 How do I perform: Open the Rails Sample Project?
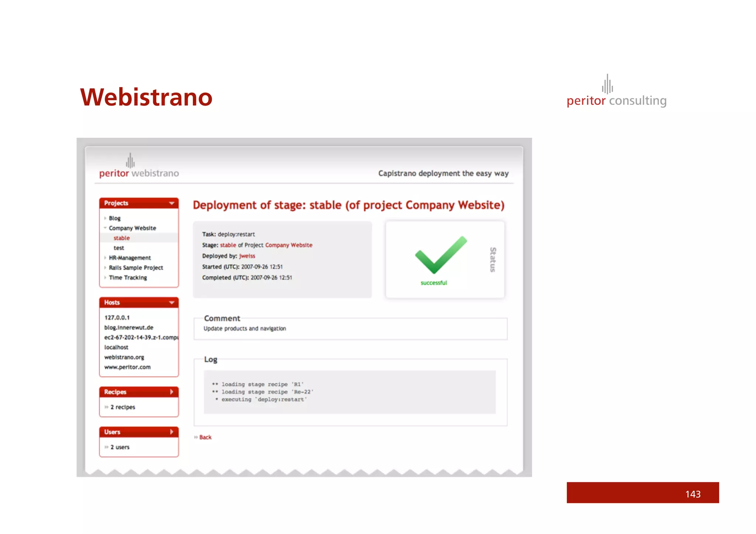[136, 268]
